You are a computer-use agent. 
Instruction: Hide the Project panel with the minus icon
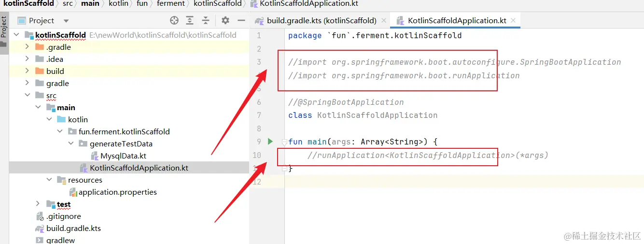[241, 20]
